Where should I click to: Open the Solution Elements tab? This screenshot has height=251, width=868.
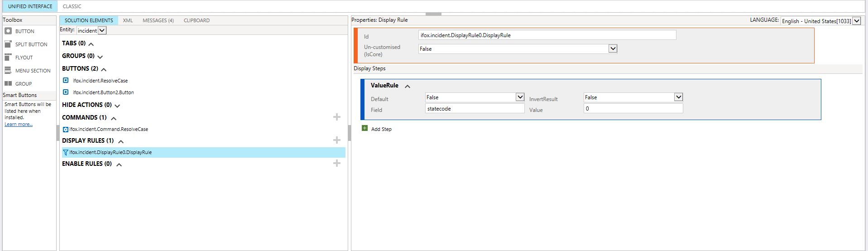(x=89, y=20)
